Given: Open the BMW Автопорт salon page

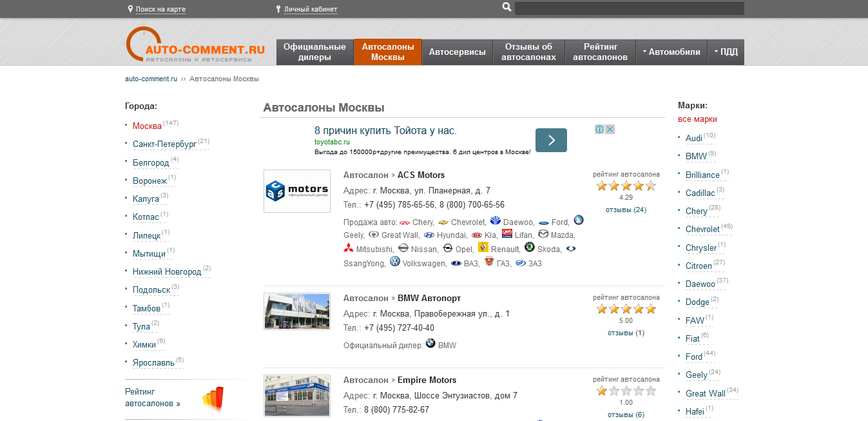Looking at the screenshot, I should point(429,298).
